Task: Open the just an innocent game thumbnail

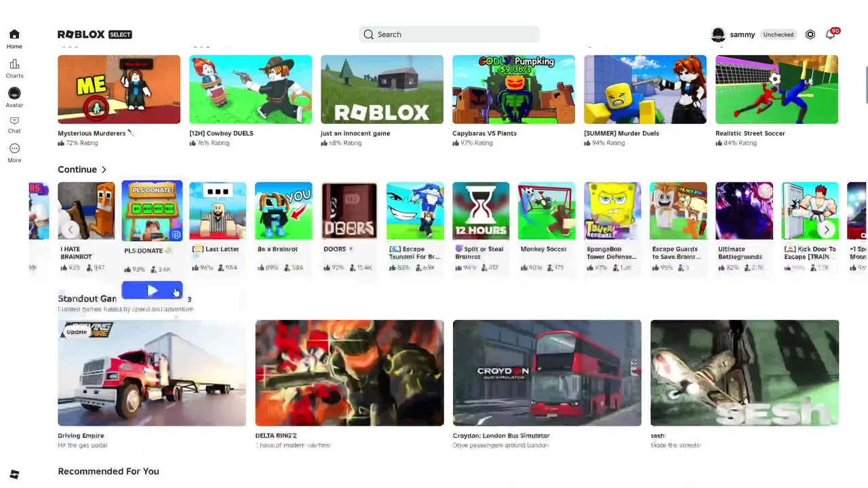Action: pos(382,89)
